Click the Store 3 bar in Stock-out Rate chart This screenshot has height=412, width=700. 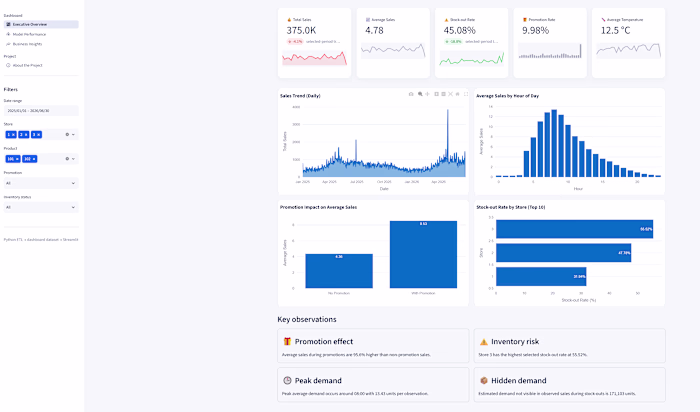[575, 229]
